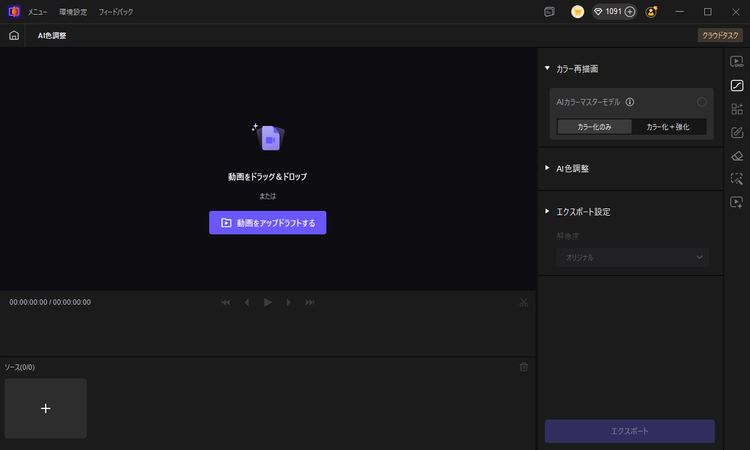Screen dimensions: 750x450
Task: Open the shopping cart store icon
Action: point(577,12)
